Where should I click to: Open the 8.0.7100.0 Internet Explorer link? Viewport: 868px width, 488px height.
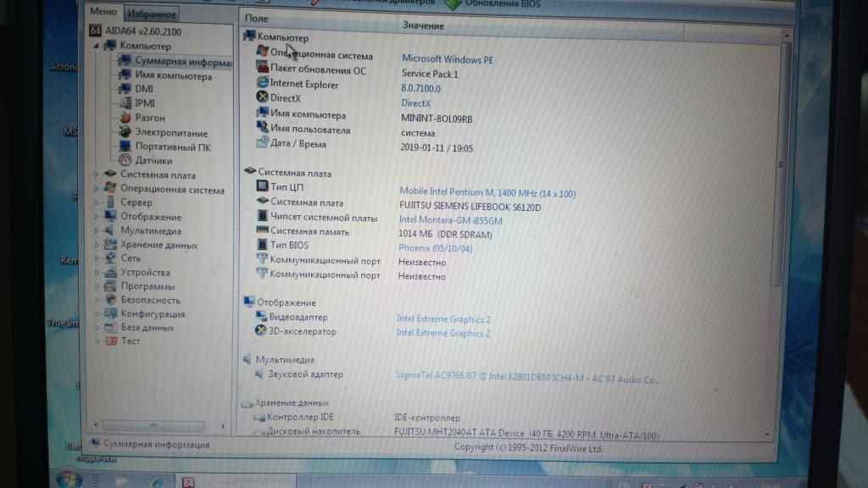(420, 88)
